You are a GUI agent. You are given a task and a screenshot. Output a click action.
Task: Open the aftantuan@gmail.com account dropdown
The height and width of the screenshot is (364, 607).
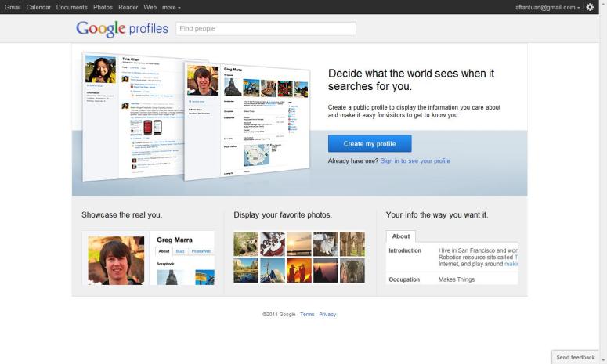[547, 7]
